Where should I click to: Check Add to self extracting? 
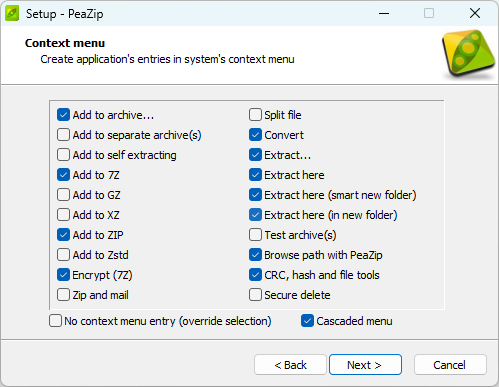(63, 155)
